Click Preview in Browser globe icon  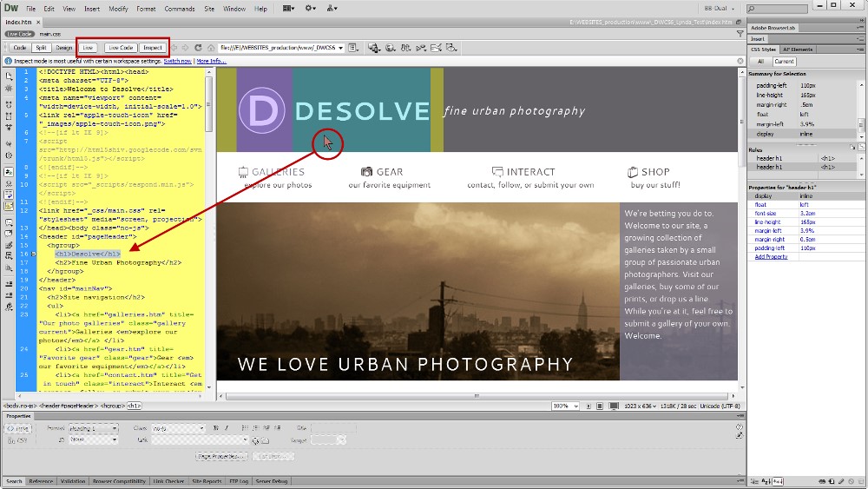click(x=391, y=48)
